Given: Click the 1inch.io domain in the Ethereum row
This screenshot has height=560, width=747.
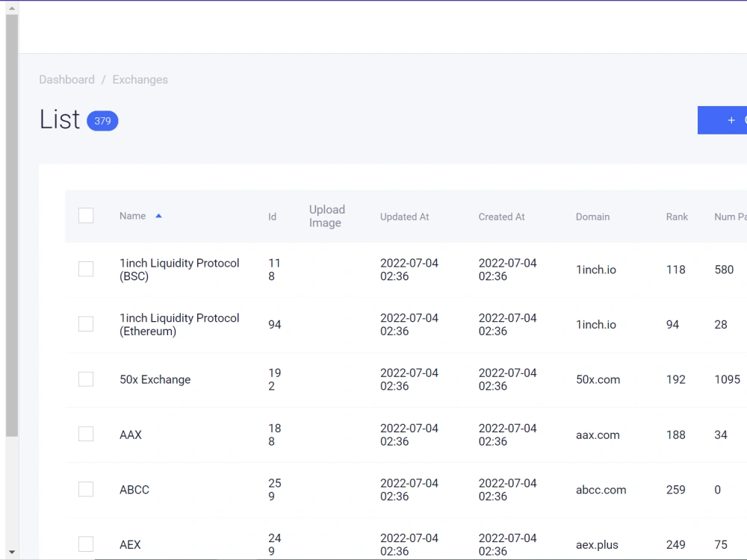Looking at the screenshot, I should coord(596,325).
